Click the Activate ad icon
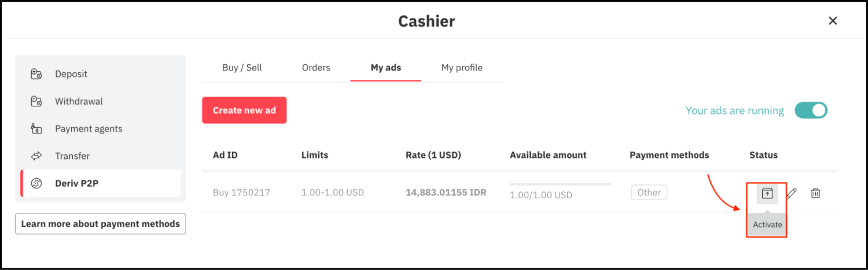This screenshot has height=270, width=868. 767,193
